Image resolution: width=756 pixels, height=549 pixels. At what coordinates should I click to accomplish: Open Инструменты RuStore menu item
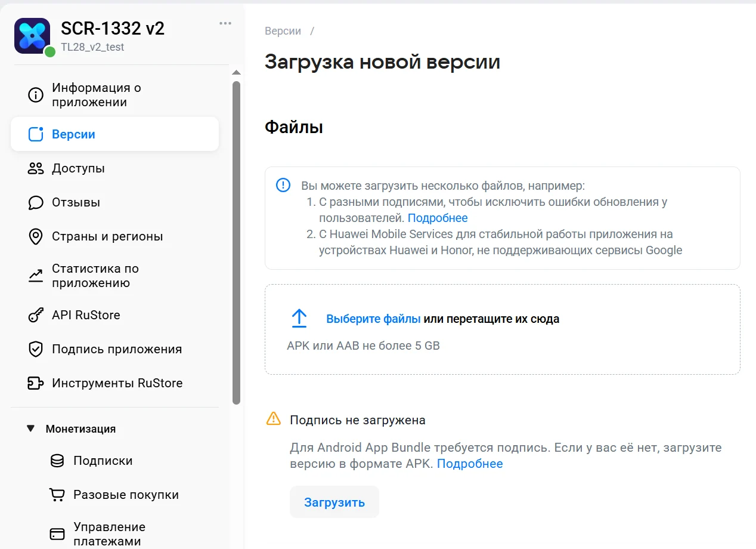pos(114,383)
